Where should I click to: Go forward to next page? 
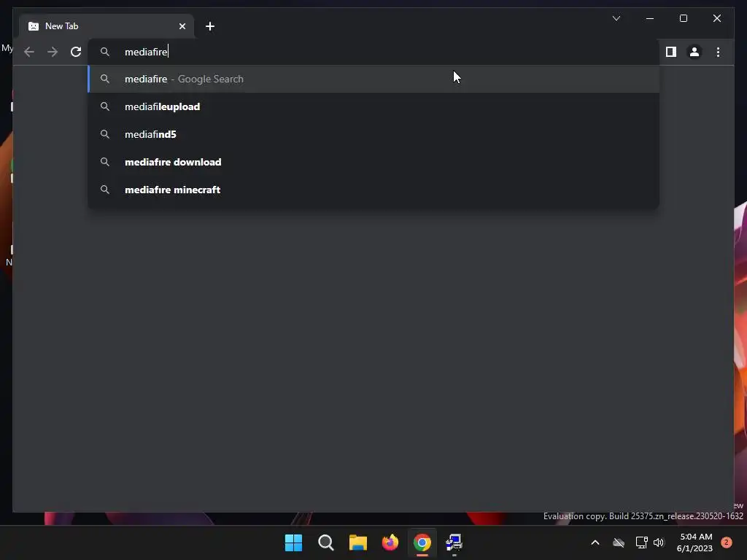point(53,52)
